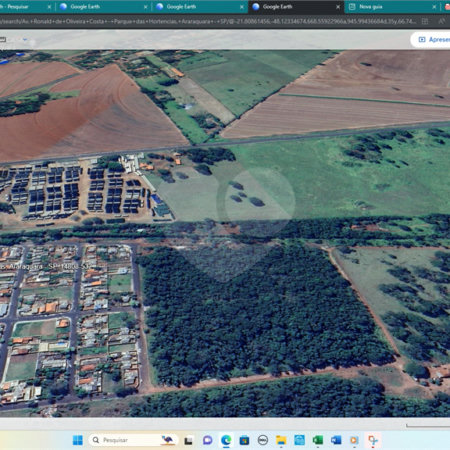Close the first Google Earth tab
The width and height of the screenshot is (450, 450).
tap(146, 7)
